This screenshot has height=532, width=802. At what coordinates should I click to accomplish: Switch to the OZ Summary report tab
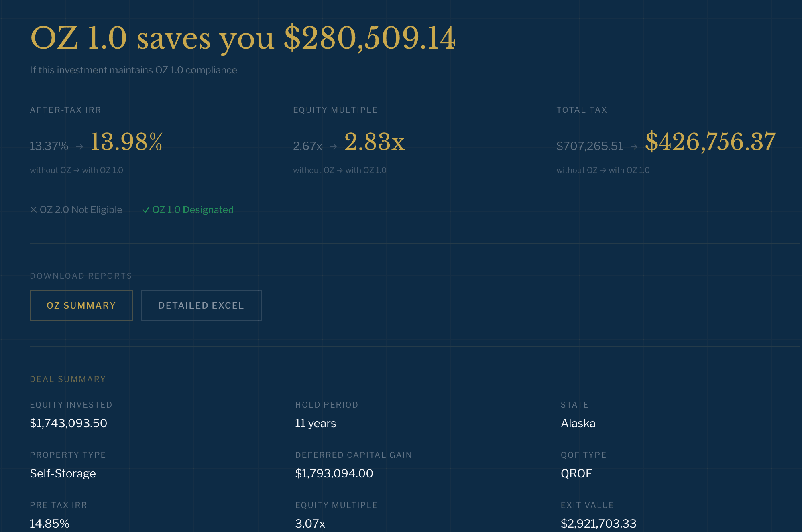click(81, 305)
